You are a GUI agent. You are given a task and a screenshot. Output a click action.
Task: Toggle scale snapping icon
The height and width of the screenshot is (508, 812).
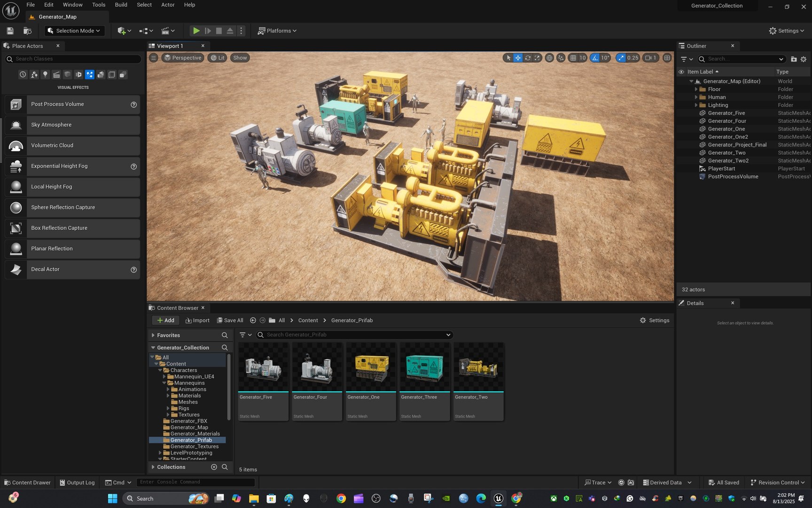(621, 58)
